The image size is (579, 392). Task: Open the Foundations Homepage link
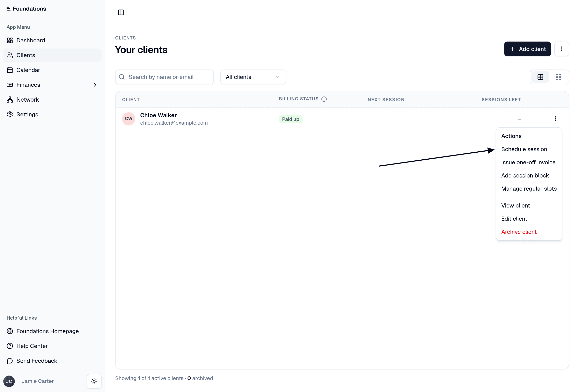[52, 331]
